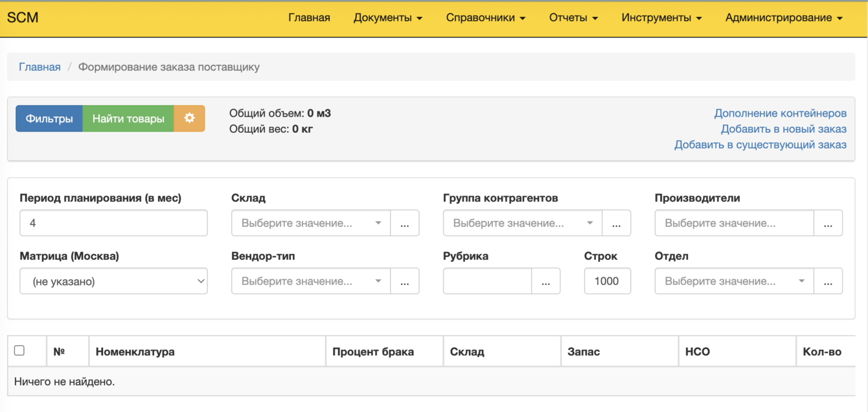Open the Справочники menu

coord(483,17)
